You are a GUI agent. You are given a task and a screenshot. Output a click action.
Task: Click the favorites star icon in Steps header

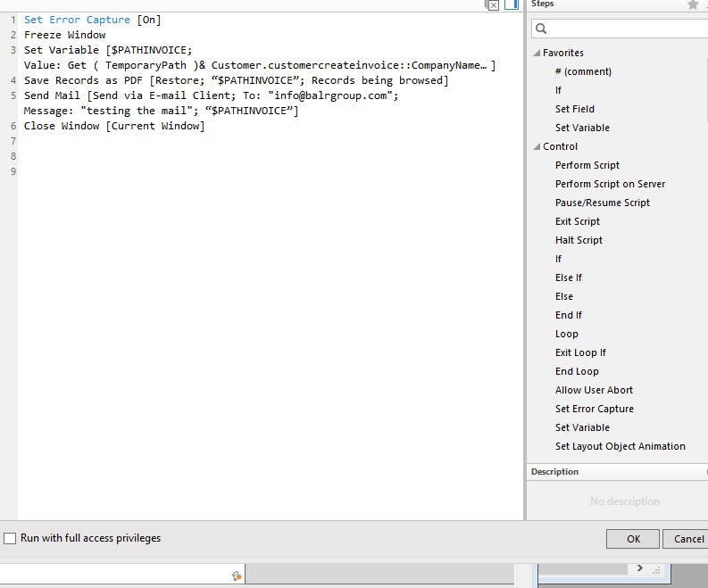click(692, 4)
